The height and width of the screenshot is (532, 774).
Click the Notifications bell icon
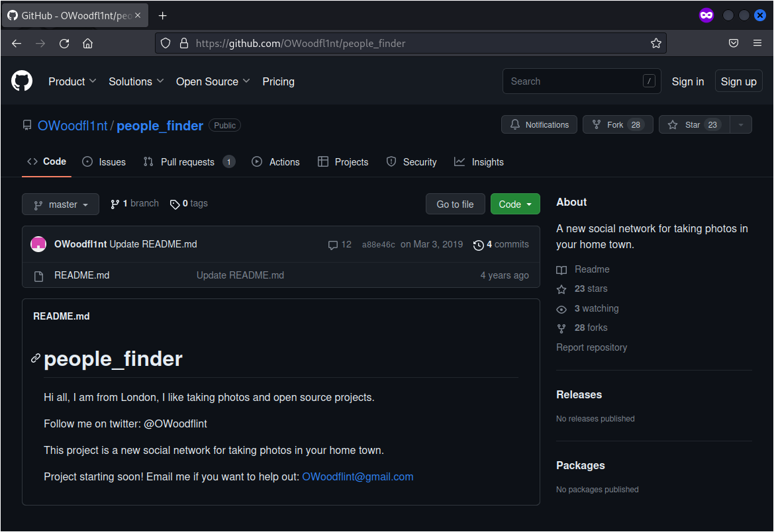[516, 124]
